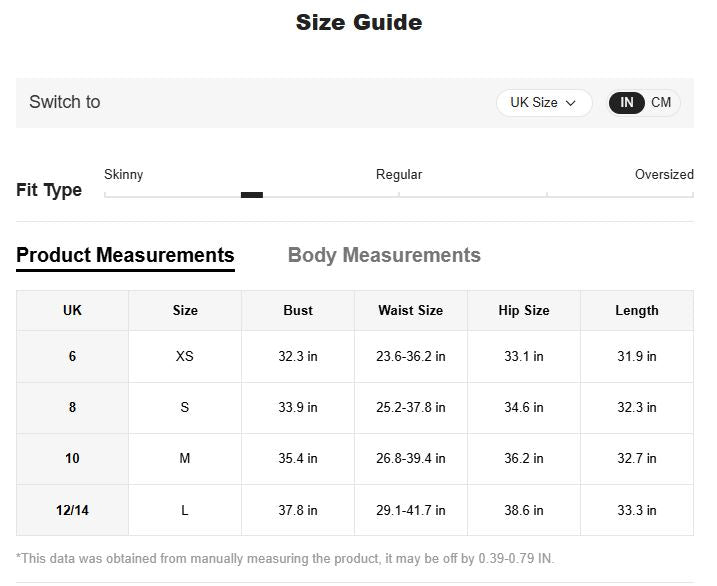Switch units to CM
This screenshot has height=586, width=717.
pyautogui.click(x=661, y=103)
